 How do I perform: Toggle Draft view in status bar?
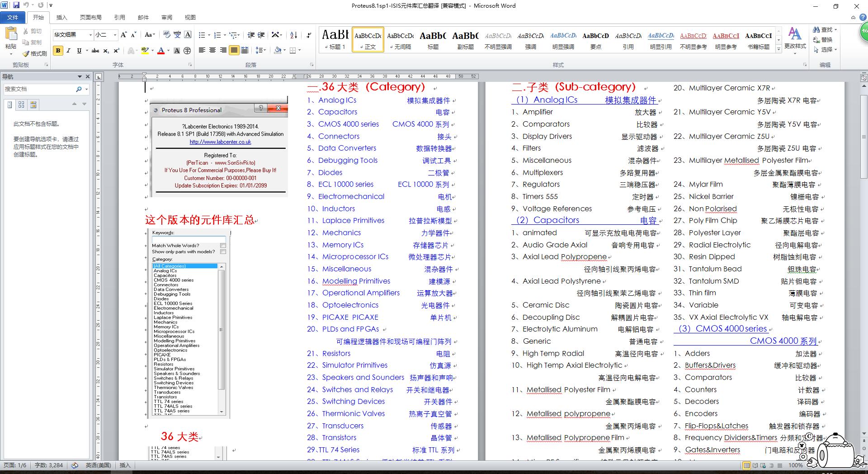[x=779, y=465]
